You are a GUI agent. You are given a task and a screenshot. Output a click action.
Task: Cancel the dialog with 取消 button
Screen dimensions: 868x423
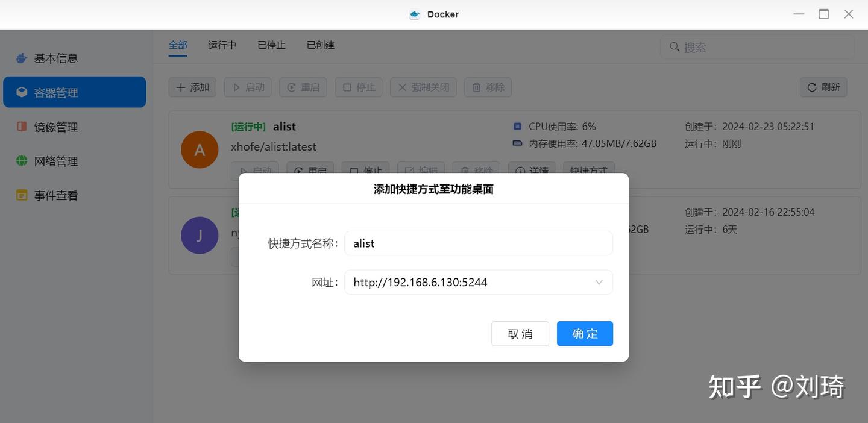click(x=520, y=333)
